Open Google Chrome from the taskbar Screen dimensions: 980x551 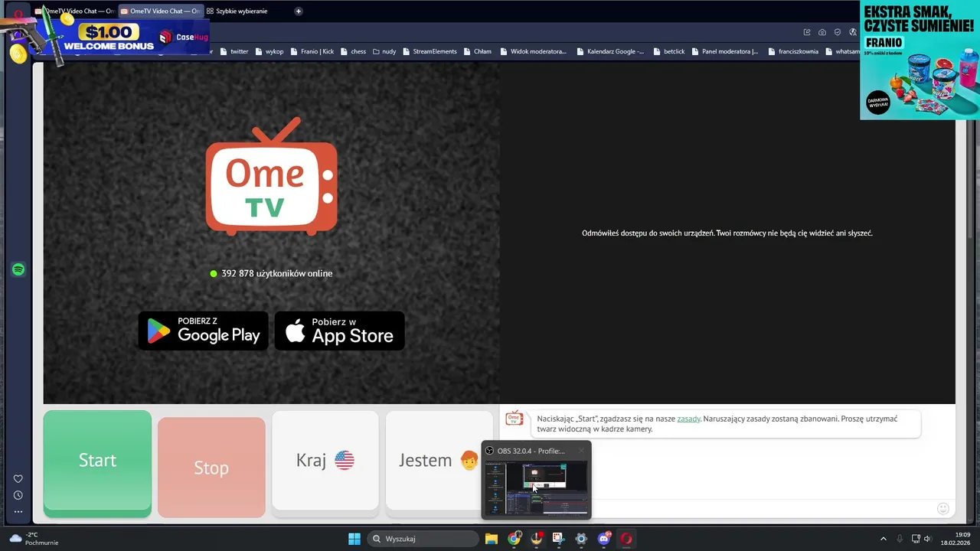click(x=514, y=539)
